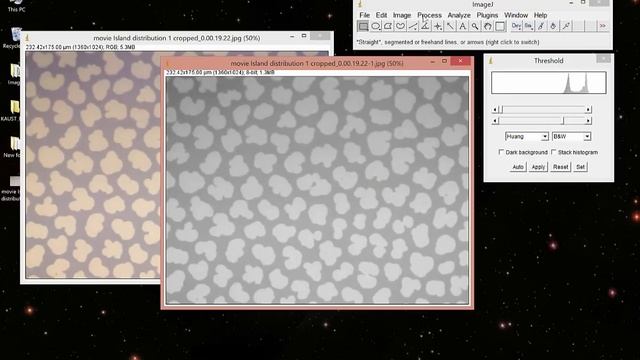Select the movie Island distribution desktop file
Viewport: 640px width, 360px height.
(12, 189)
